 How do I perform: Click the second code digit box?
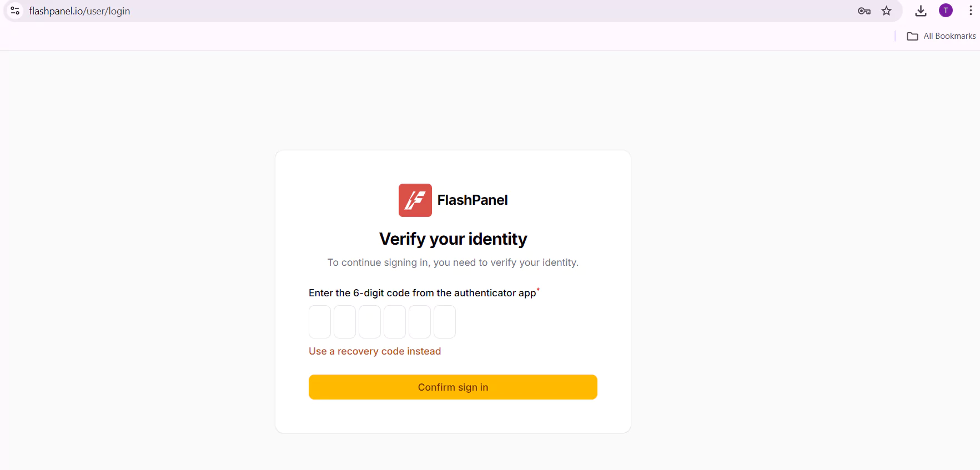(345, 322)
